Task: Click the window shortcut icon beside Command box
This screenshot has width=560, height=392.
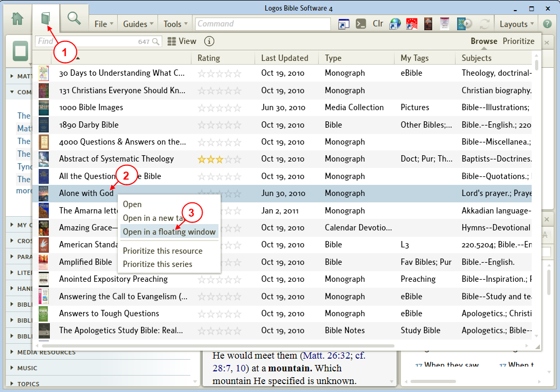Action: point(344,24)
